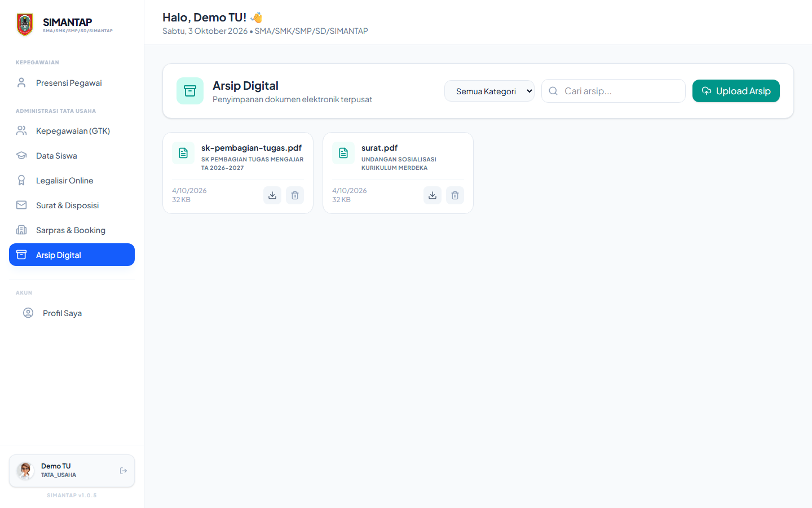The height and width of the screenshot is (508, 812).
Task: Click the Data Siswa graduation cap icon
Action: coord(21,156)
